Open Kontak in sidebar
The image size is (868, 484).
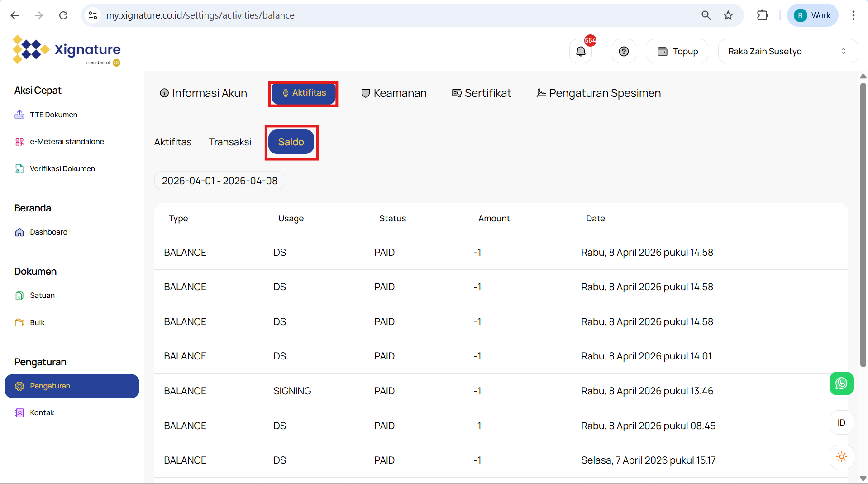(x=42, y=412)
